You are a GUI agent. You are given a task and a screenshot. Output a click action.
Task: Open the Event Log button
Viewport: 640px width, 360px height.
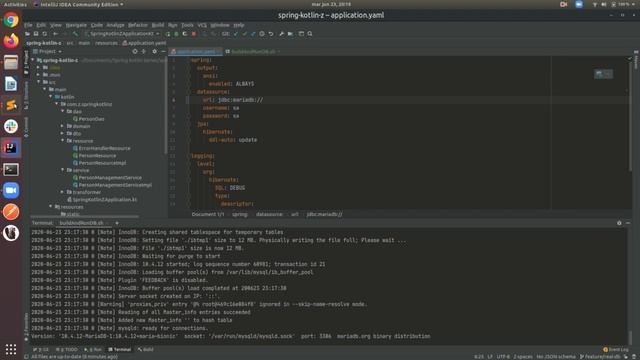coord(616,349)
